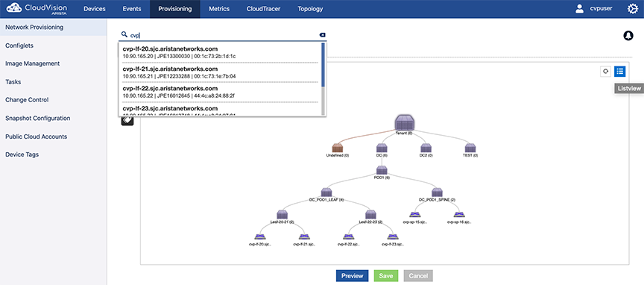Select the Leaf-20-21 container
This screenshot has height=285, width=644.
282,214
